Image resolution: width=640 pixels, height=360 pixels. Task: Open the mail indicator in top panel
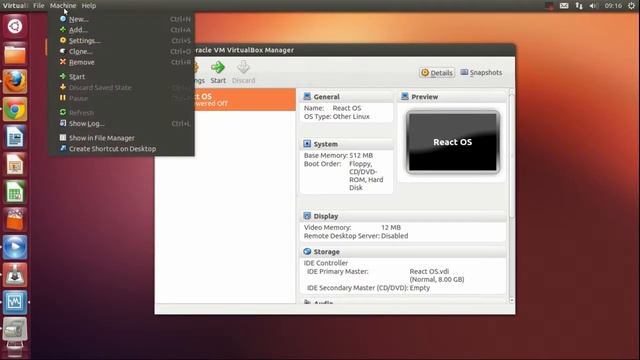pyautogui.click(x=564, y=6)
